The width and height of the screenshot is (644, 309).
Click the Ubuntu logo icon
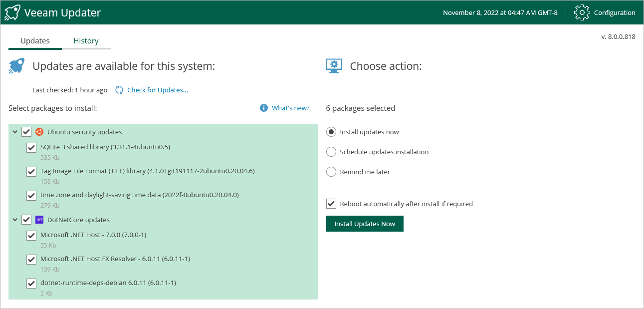(39, 132)
